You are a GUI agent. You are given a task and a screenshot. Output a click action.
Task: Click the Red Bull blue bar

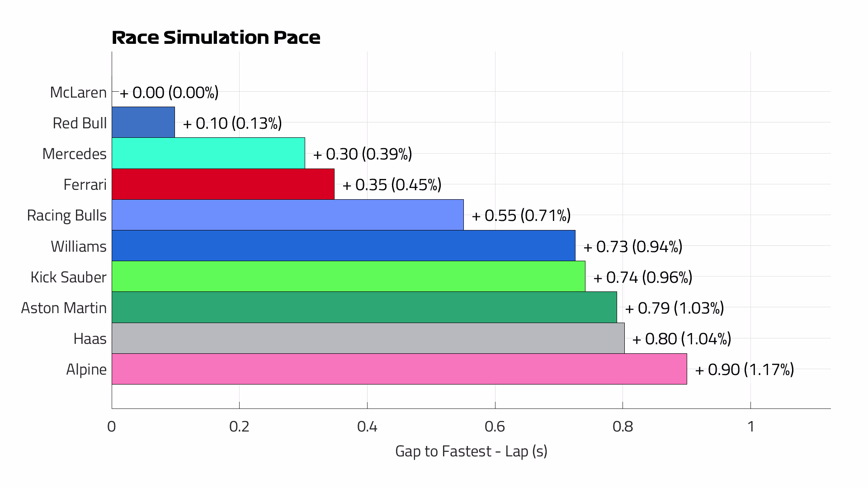[x=143, y=122]
